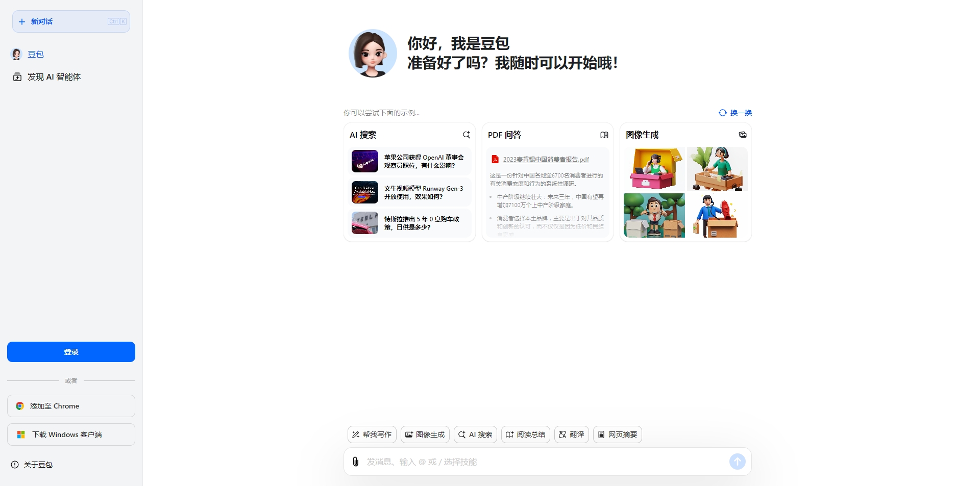Choose the 网页摘要 skill chip

pos(618,434)
